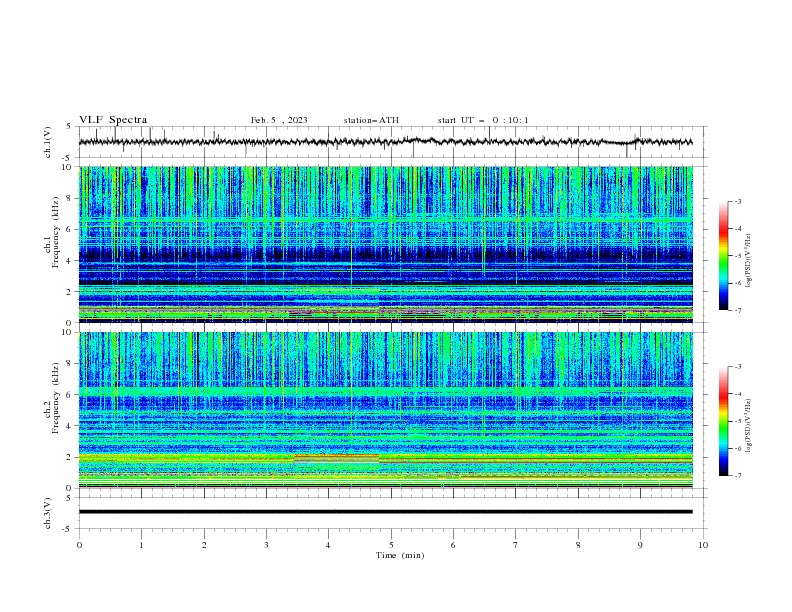The image size is (792, 612).
Task: Click the "VLF Spectra" plot title
Action: (x=113, y=120)
